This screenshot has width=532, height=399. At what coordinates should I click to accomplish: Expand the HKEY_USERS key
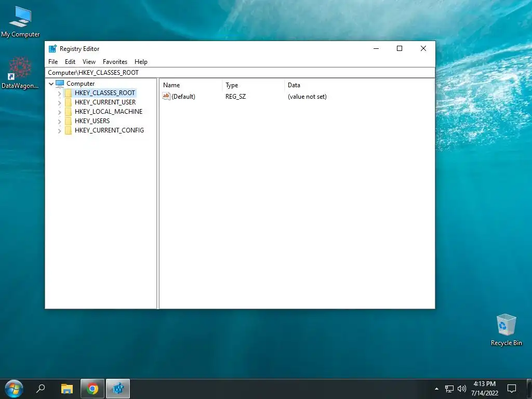click(59, 121)
